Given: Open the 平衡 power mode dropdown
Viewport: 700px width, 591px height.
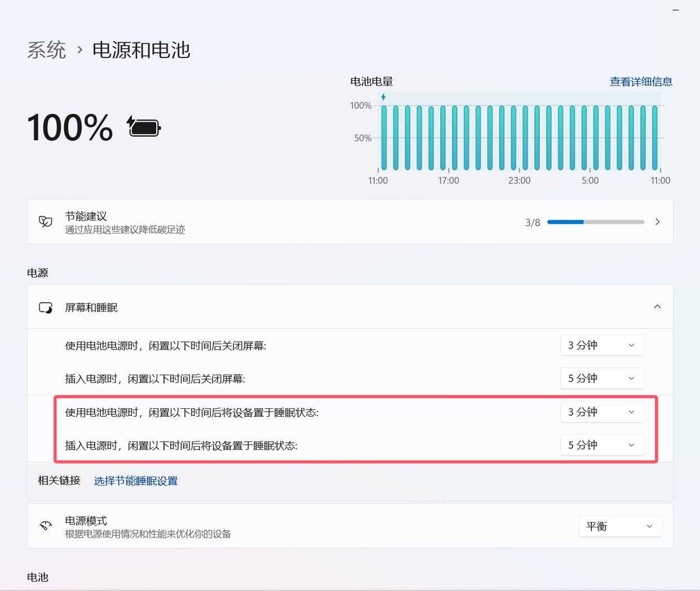Looking at the screenshot, I should click(619, 526).
